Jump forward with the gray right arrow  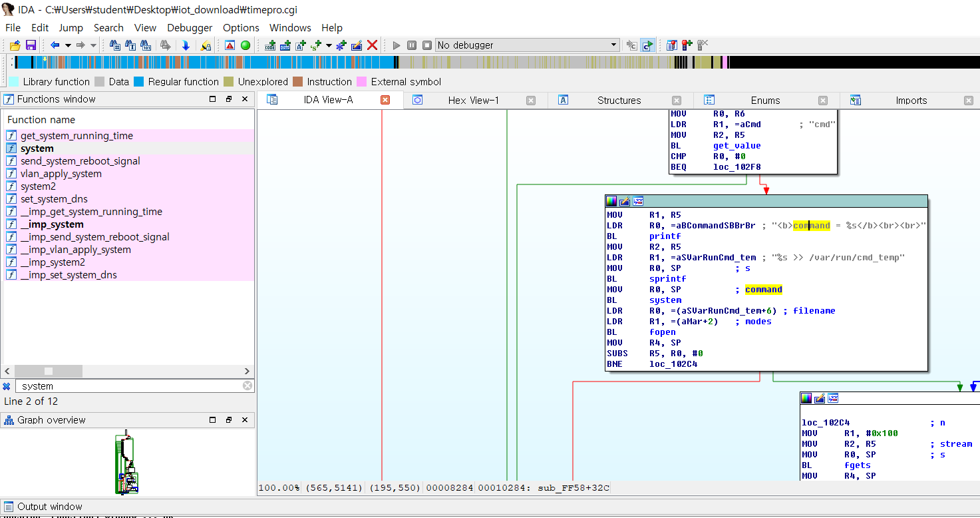click(81, 45)
